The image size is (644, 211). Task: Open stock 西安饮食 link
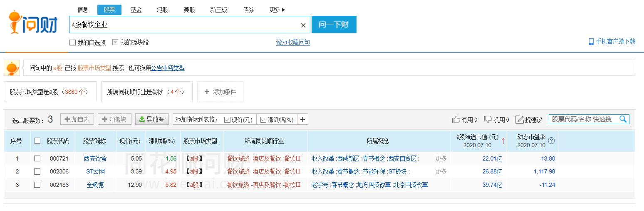tap(95, 158)
